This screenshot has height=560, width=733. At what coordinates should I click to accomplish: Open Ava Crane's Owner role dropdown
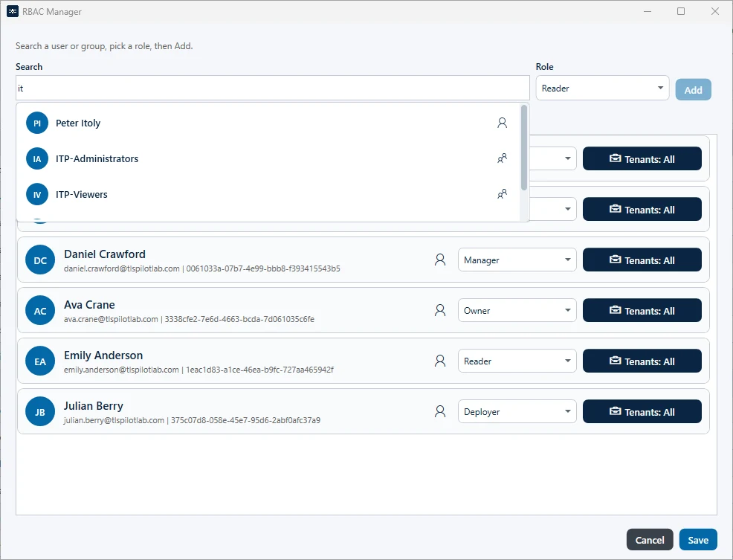tap(517, 310)
